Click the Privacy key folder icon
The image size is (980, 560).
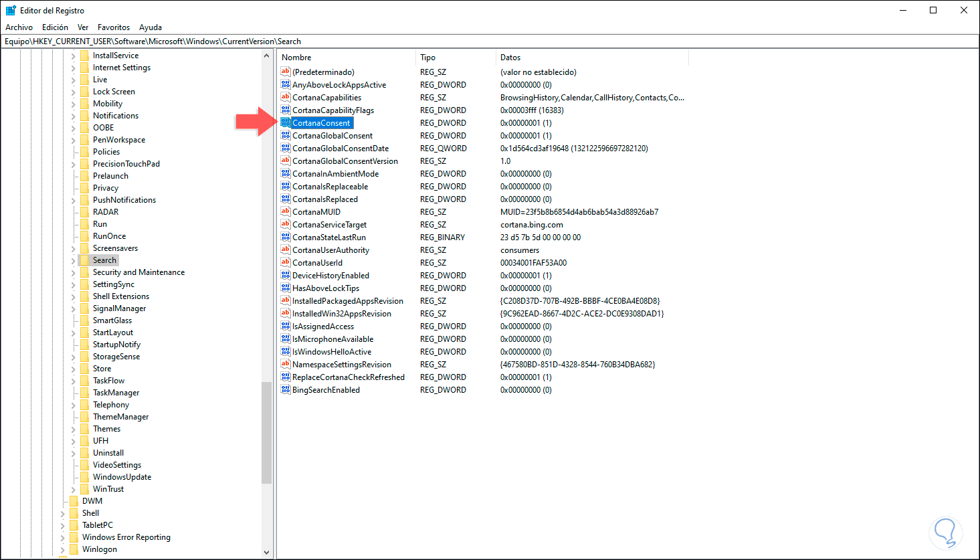click(84, 188)
